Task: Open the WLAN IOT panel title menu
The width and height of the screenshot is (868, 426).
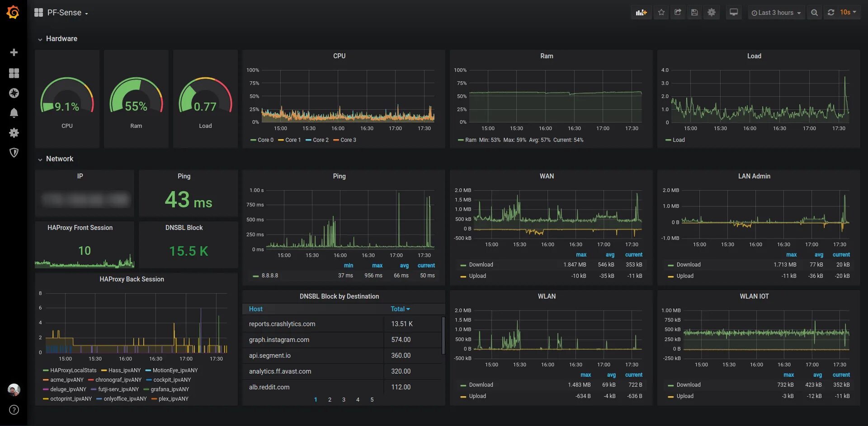Action: coord(754,296)
